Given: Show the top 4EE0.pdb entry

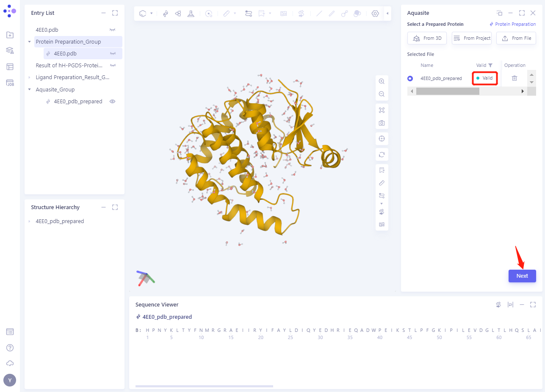Looking at the screenshot, I should [113, 30].
